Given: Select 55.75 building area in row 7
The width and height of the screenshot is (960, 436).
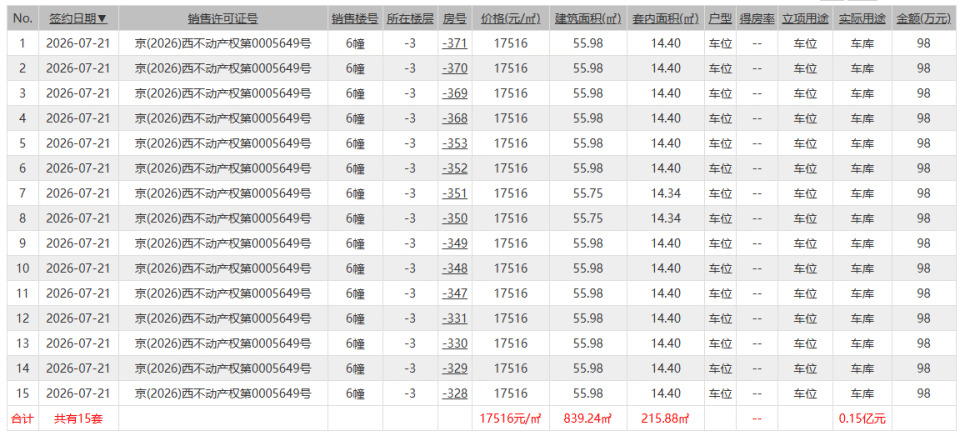Looking at the screenshot, I should pos(588,194).
